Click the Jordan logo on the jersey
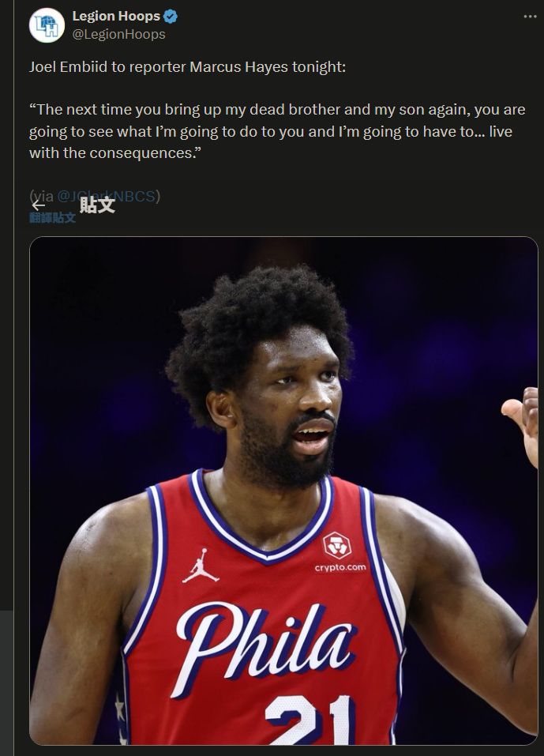 201,566
